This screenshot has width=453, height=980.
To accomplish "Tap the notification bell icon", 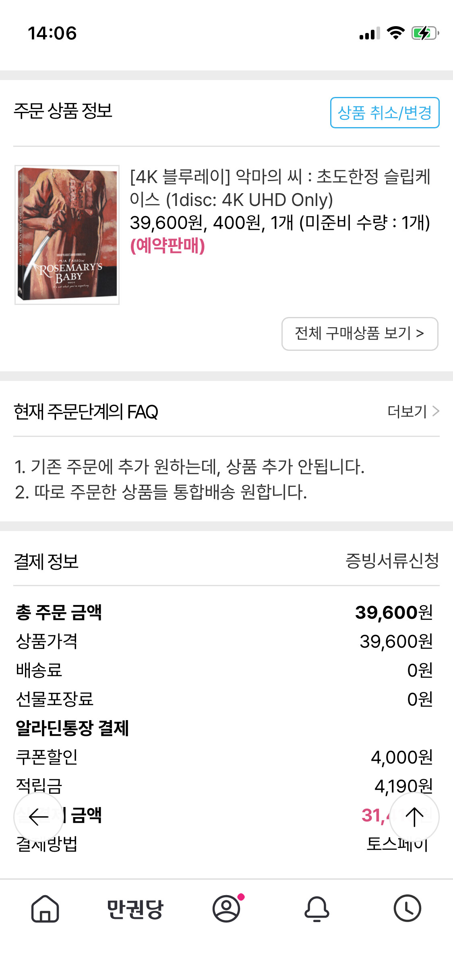I will pyautogui.click(x=317, y=909).
